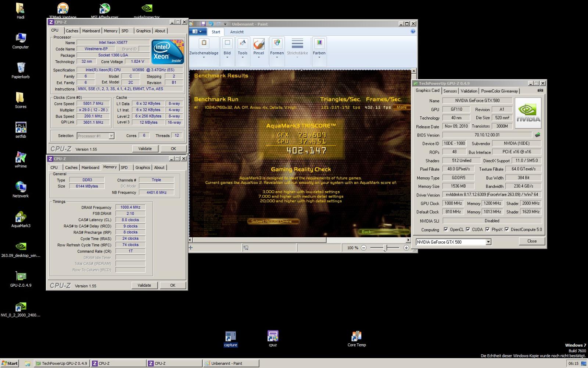Select the MSI Afterburner desktop icon

pos(105,11)
